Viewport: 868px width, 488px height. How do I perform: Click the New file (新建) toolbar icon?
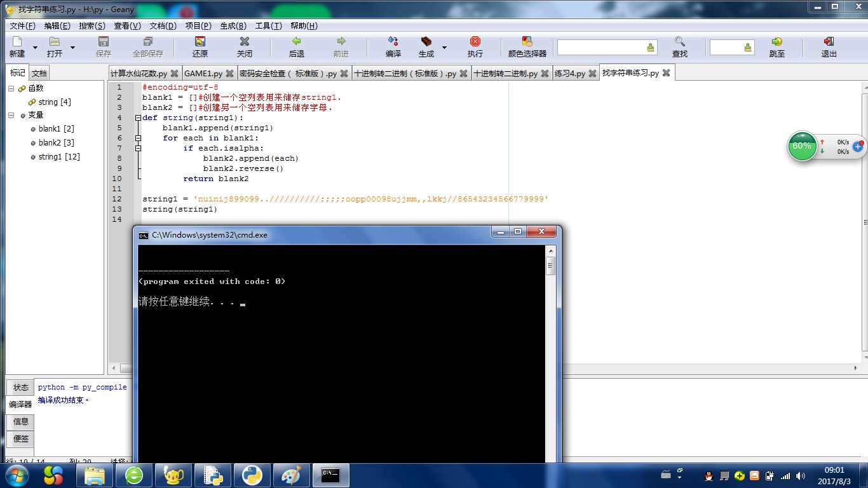pos(17,42)
